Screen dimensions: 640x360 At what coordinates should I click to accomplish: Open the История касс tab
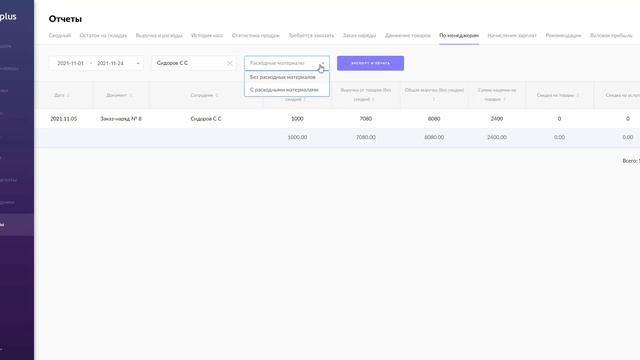point(207,36)
